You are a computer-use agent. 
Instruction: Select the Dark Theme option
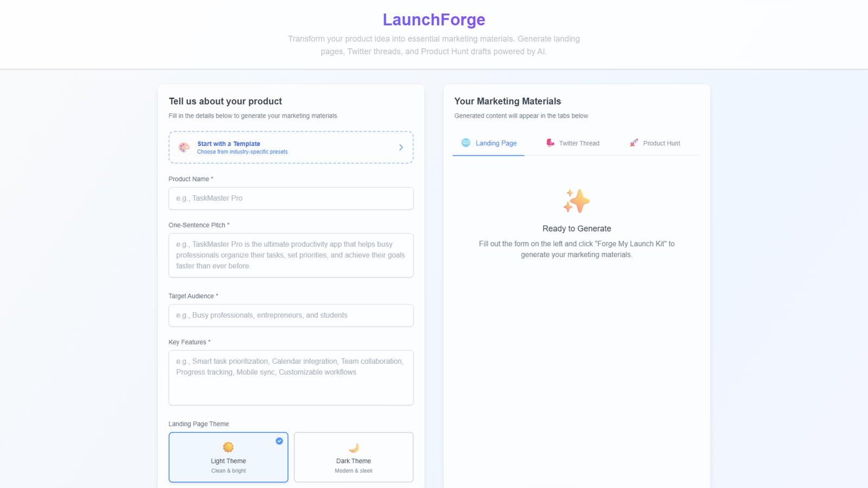[x=353, y=457]
